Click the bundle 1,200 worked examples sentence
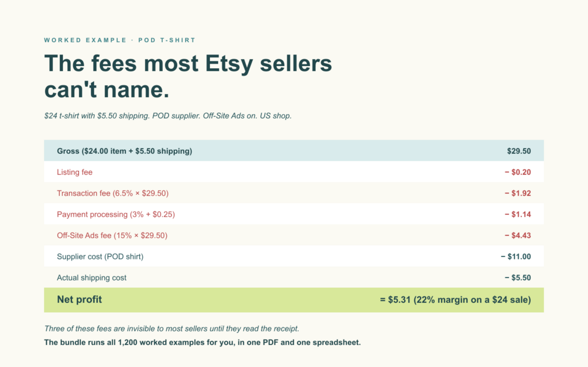Screen dimensions: 588x367 point(202,342)
